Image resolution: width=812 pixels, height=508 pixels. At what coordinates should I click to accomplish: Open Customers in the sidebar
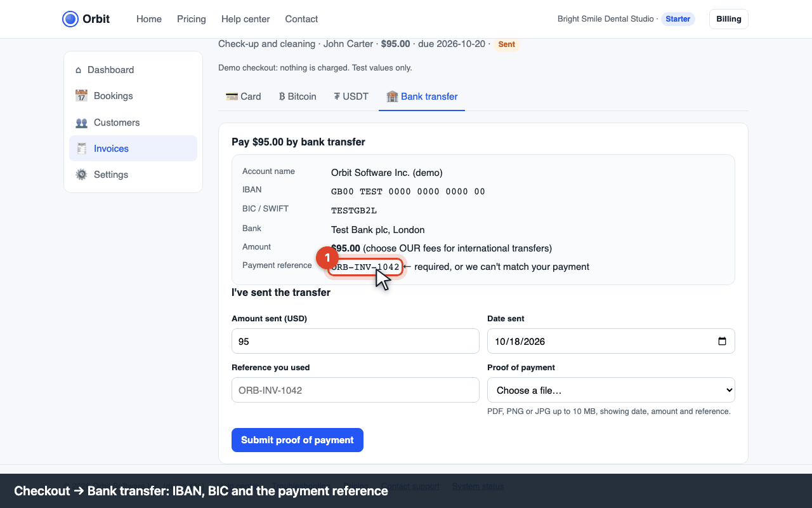tap(133, 123)
